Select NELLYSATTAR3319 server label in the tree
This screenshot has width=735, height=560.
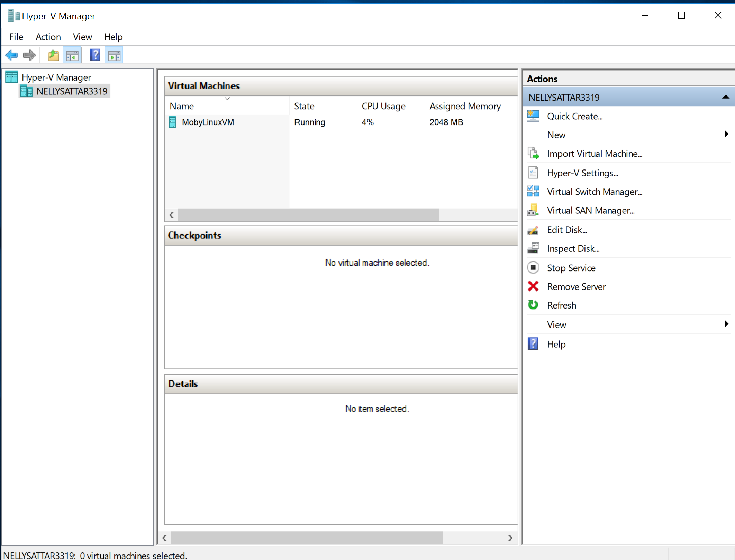point(72,91)
